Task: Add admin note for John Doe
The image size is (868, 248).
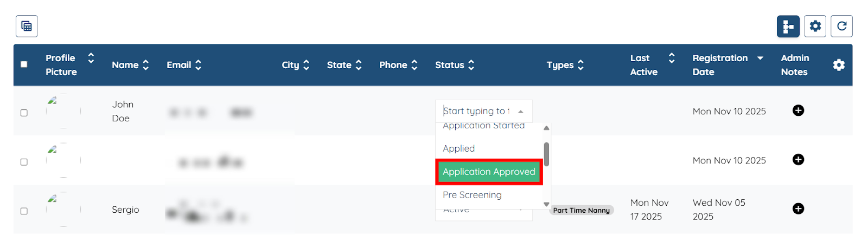Action: point(798,110)
